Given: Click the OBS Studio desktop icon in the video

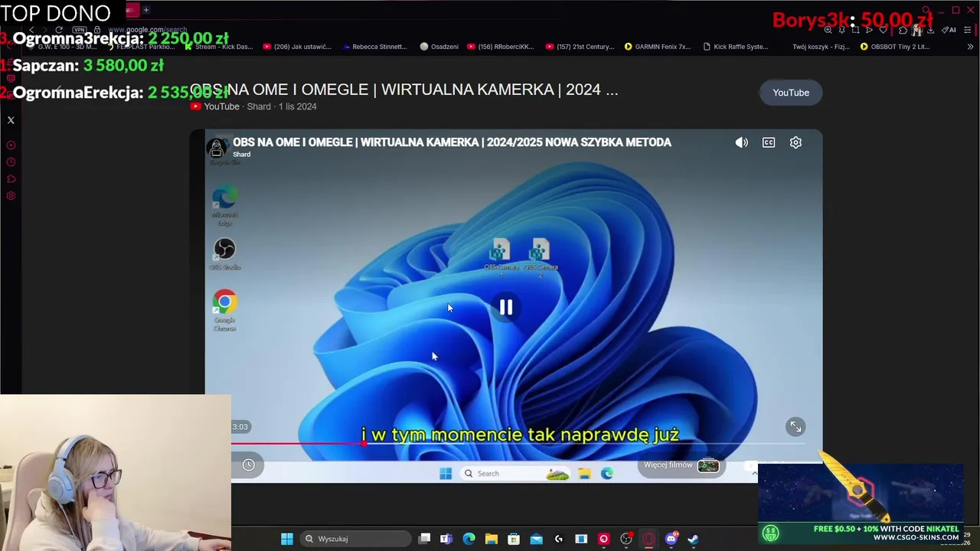Looking at the screenshot, I should 224,254.
